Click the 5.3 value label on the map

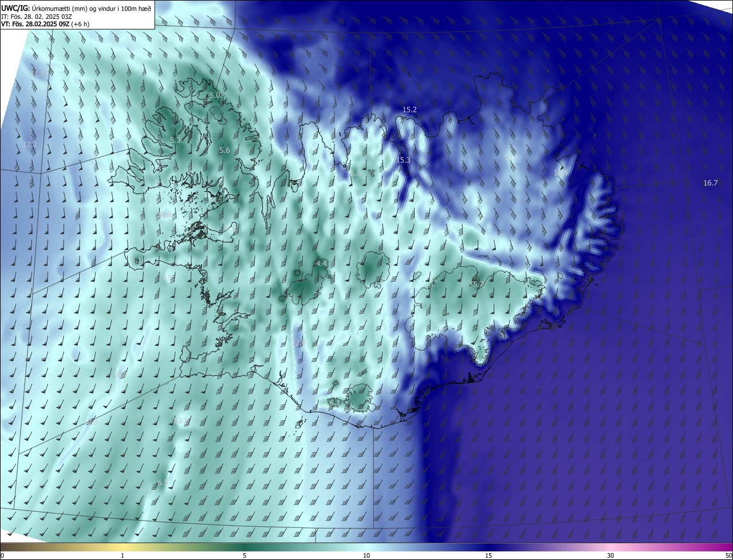click(x=176, y=140)
